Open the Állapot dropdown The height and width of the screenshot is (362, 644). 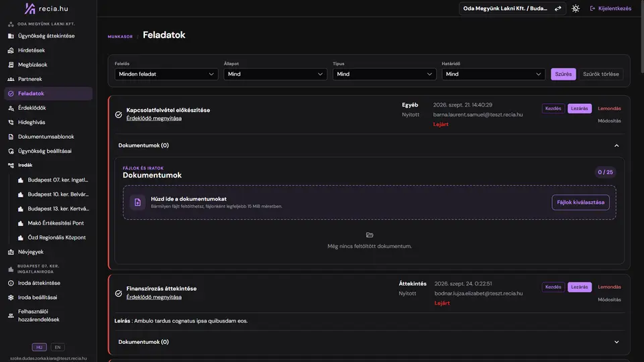coord(275,74)
